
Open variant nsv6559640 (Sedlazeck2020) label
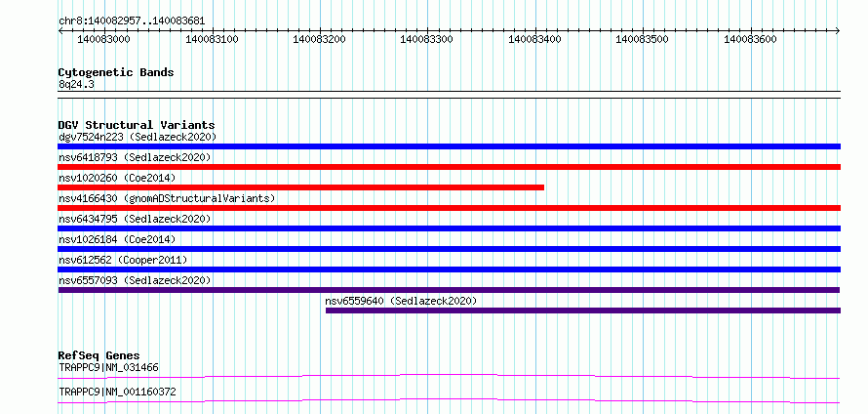pyautogui.click(x=401, y=301)
